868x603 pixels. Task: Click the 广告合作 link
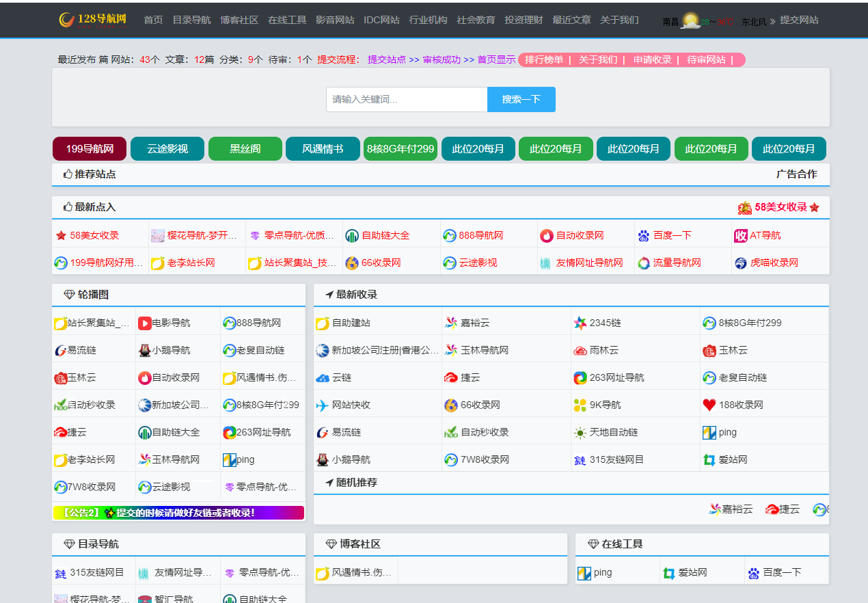(796, 174)
